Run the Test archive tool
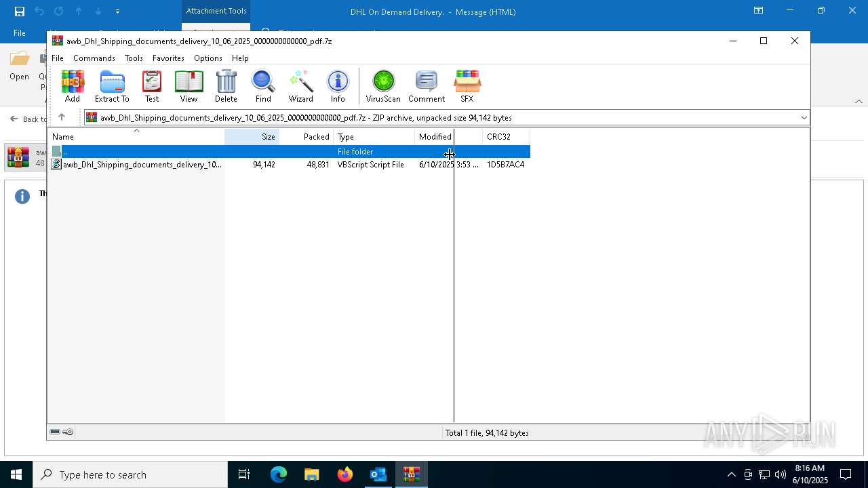868x488 pixels. [152, 86]
